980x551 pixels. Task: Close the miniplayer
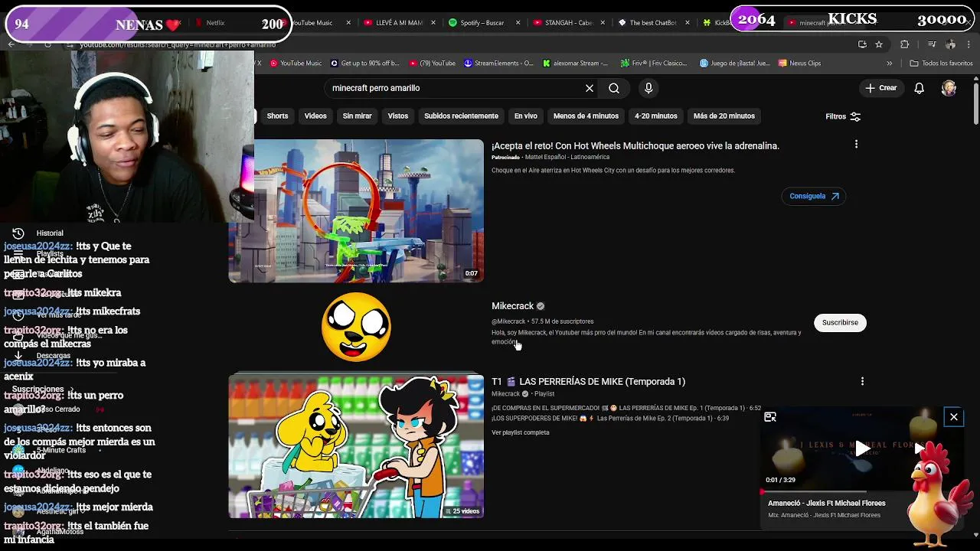[954, 417]
